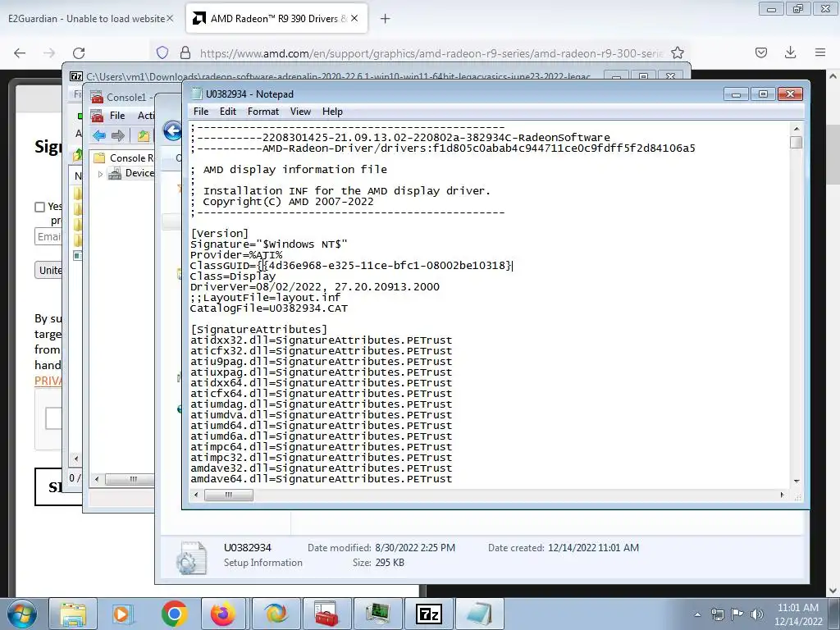
Task: Click the U0382934 file icon in details pane
Action: tap(191, 558)
